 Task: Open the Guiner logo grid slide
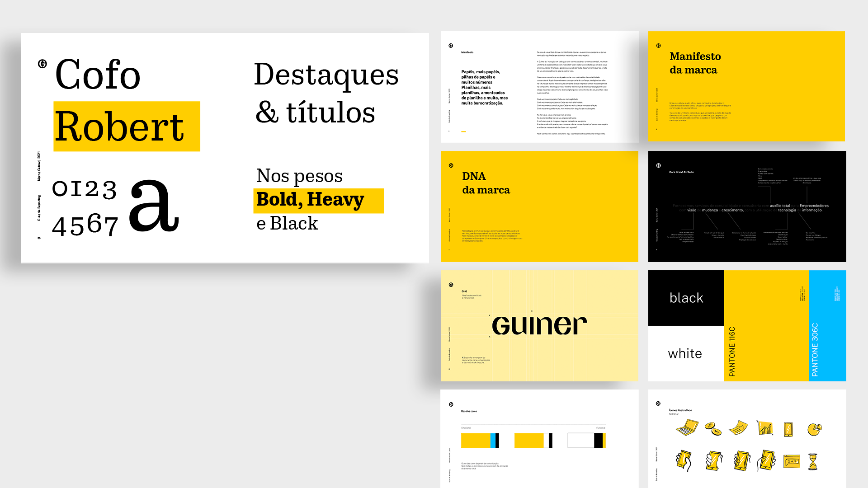[x=539, y=326]
